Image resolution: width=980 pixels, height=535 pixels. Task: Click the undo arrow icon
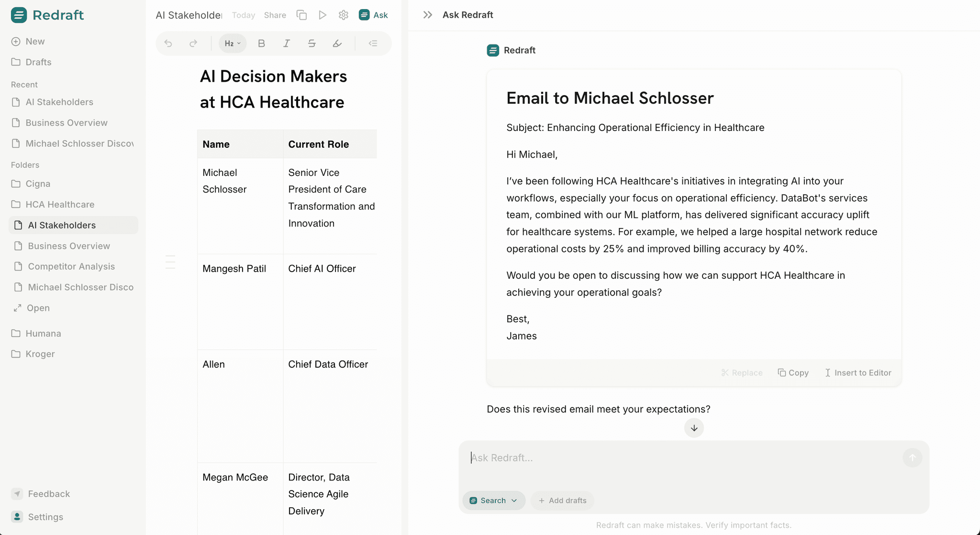tap(168, 44)
